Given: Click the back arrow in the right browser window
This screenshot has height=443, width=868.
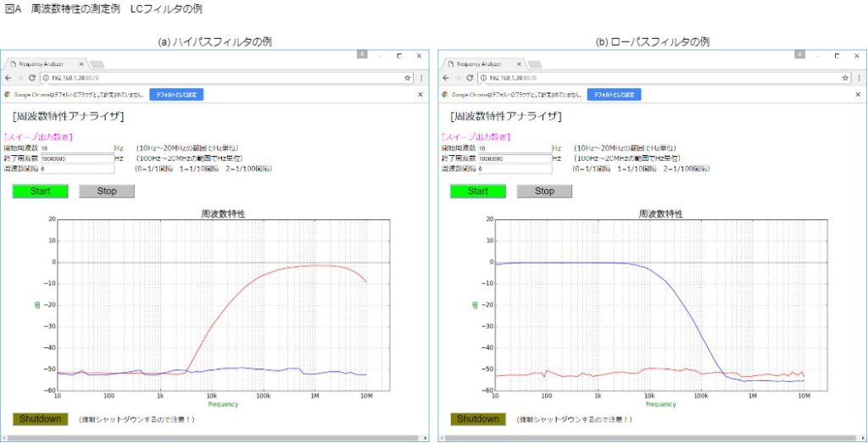Looking at the screenshot, I should (x=446, y=78).
